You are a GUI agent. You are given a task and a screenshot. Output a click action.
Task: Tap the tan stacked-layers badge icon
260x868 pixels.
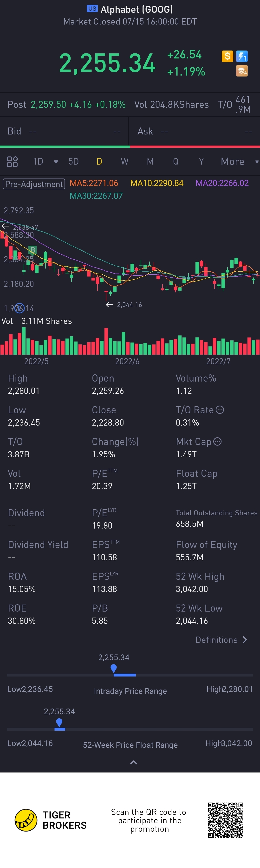coord(242,71)
